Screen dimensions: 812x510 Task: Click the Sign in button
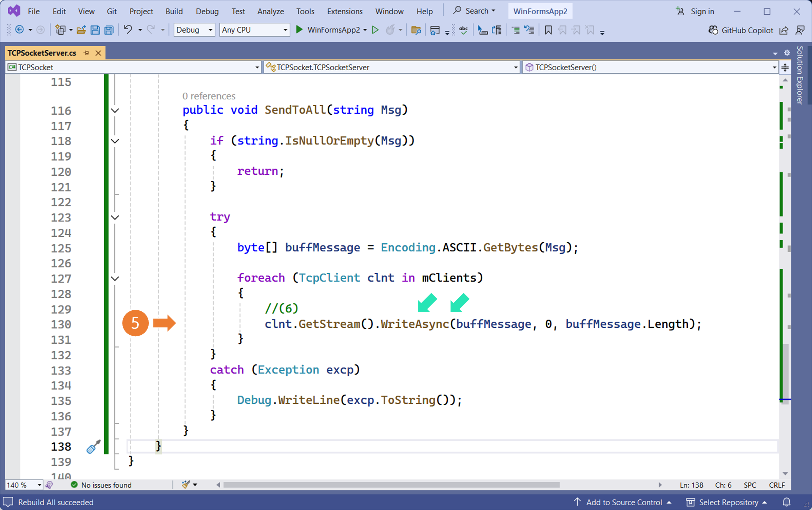[695, 11]
